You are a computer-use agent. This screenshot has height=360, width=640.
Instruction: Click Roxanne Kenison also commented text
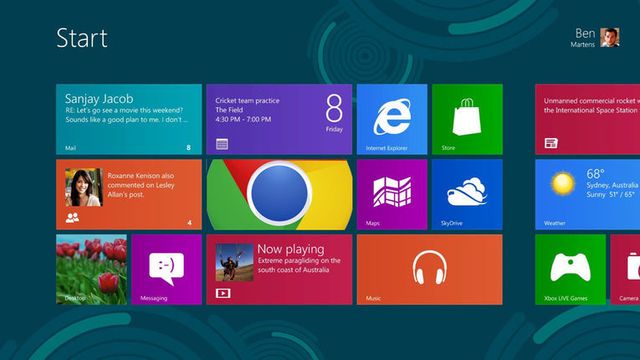pos(141,185)
